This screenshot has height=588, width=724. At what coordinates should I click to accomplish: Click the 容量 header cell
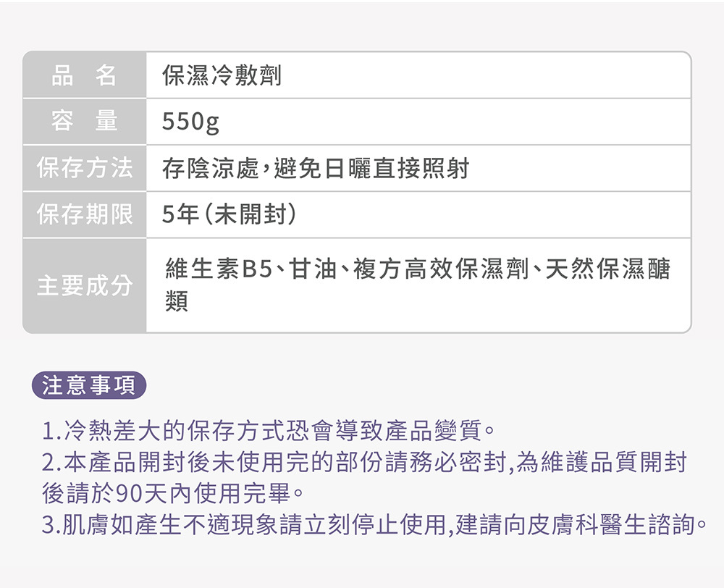point(84,122)
